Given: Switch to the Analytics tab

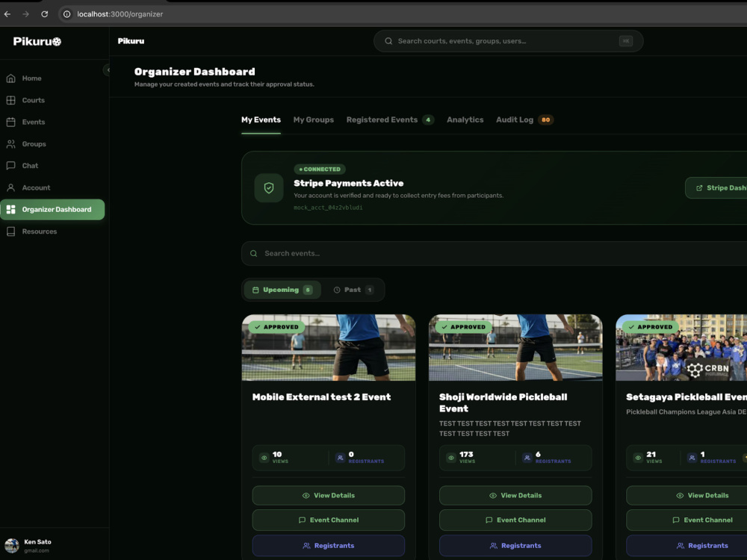Looking at the screenshot, I should coord(465,120).
